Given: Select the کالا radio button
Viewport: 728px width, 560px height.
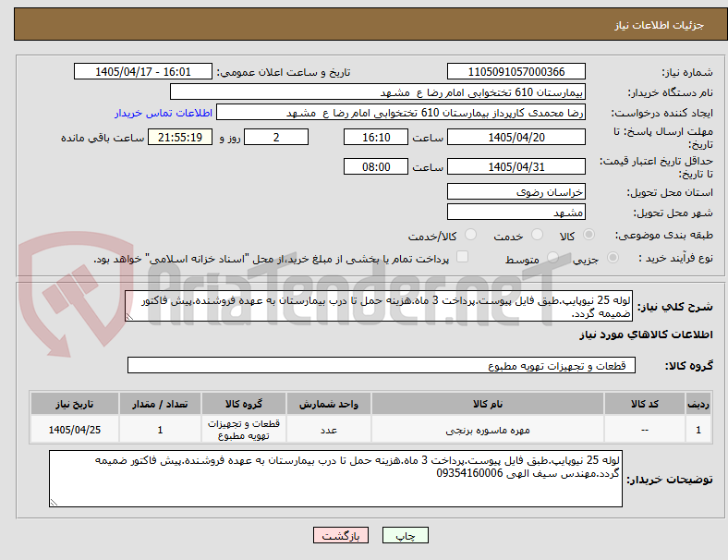Looking at the screenshot, I should (588, 235).
